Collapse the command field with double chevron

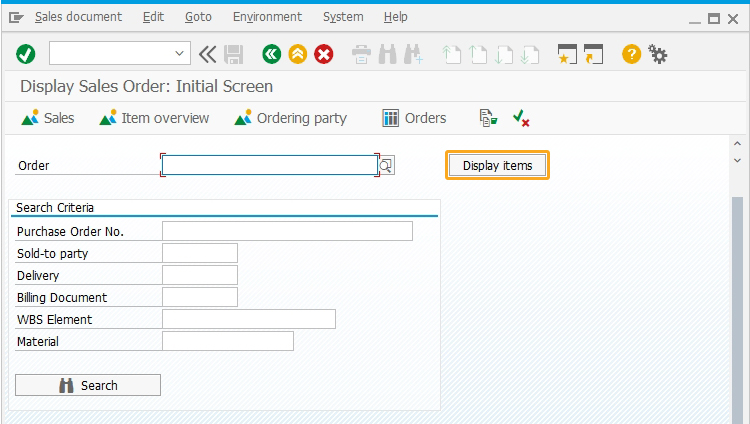coord(208,54)
